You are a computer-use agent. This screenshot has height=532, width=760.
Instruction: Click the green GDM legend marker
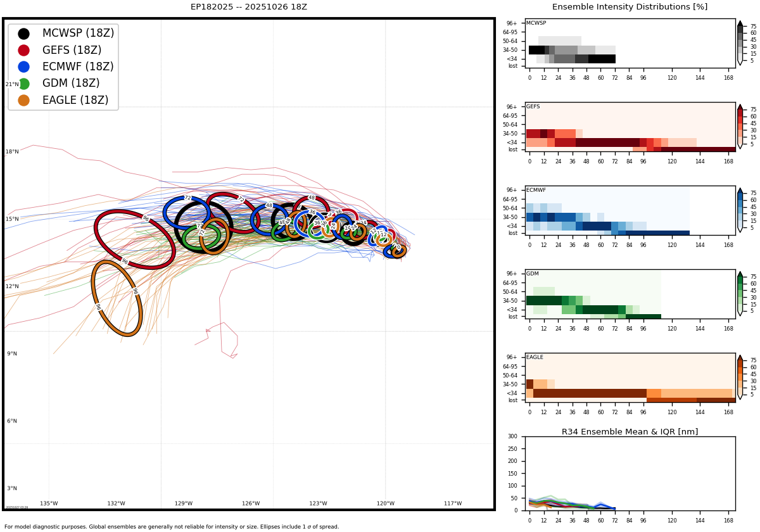click(x=23, y=84)
